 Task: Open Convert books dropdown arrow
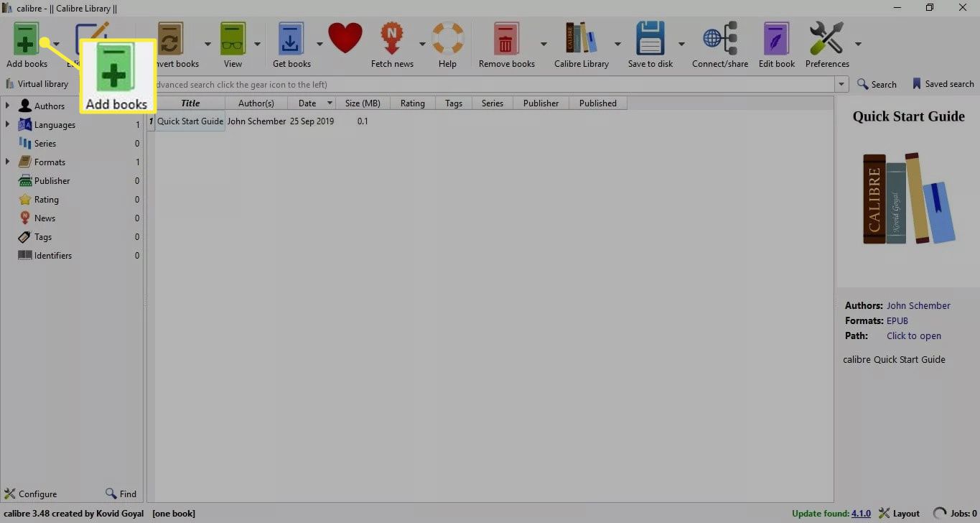(207, 44)
